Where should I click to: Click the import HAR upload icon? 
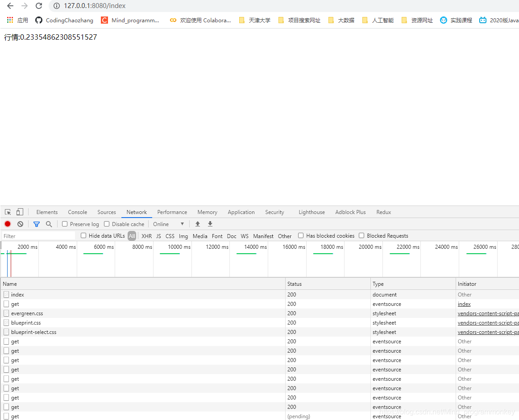tap(198, 224)
